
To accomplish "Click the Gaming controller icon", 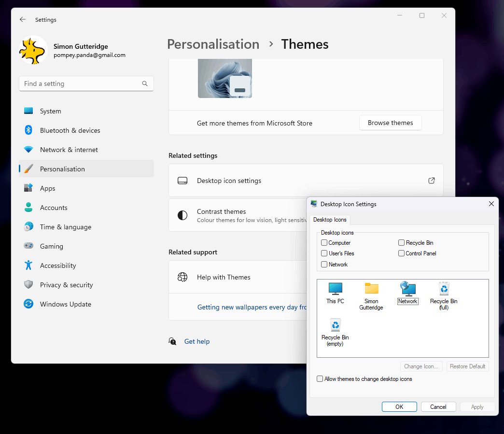I will (28, 246).
